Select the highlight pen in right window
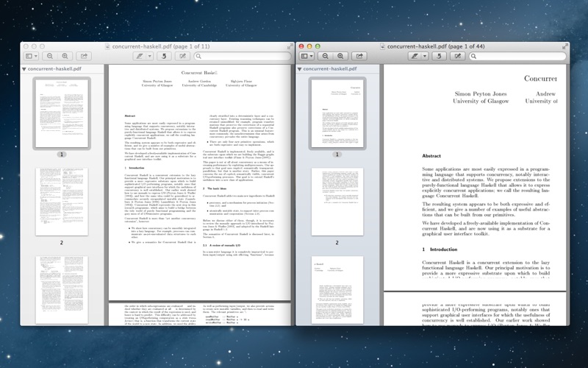The height and width of the screenshot is (368, 588). click(x=415, y=56)
